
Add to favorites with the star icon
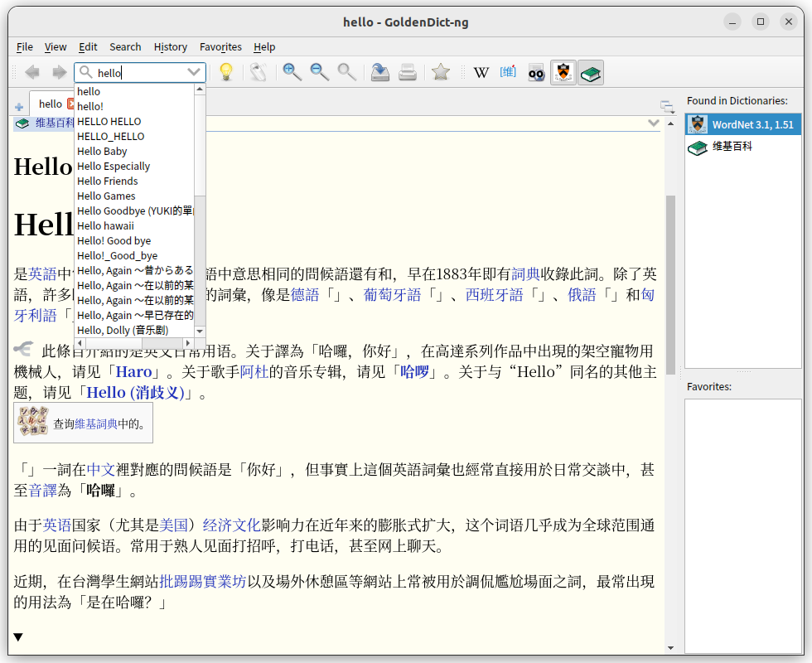coord(441,73)
